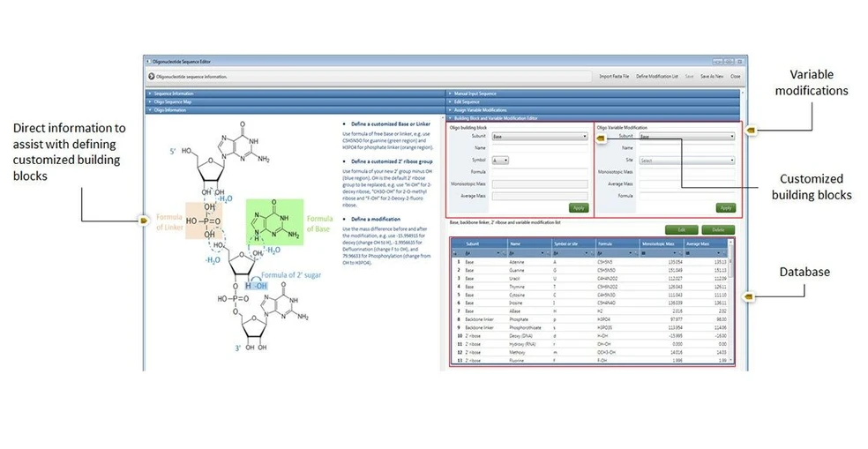Open Subunit dropdown in Oligo Variable Modification
The height and width of the screenshot is (449, 868).
[x=687, y=136]
